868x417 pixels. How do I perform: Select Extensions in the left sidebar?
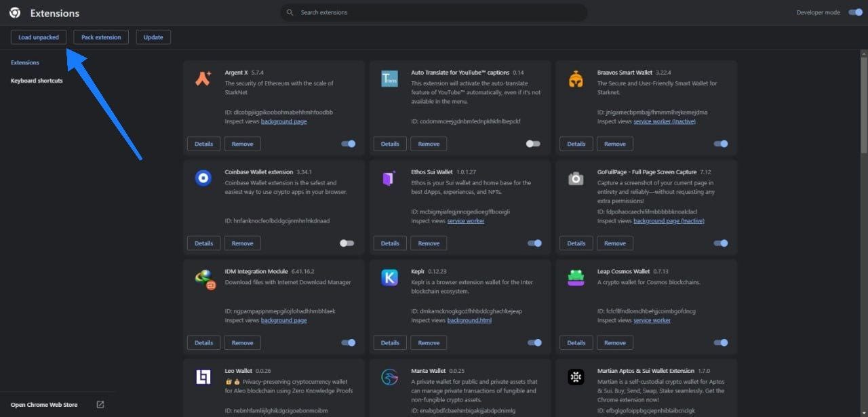click(x=25, y=62)
